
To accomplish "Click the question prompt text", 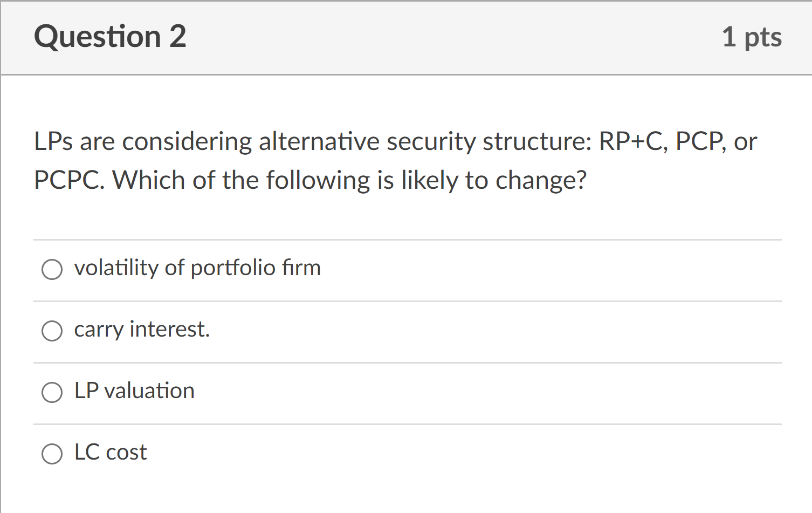I will pos(395,160).
